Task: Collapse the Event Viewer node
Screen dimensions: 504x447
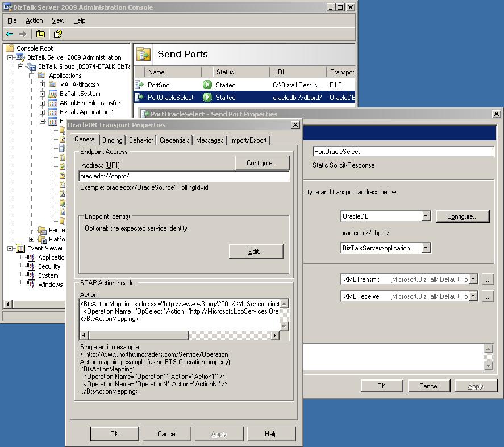Action: tap(10, 248)
